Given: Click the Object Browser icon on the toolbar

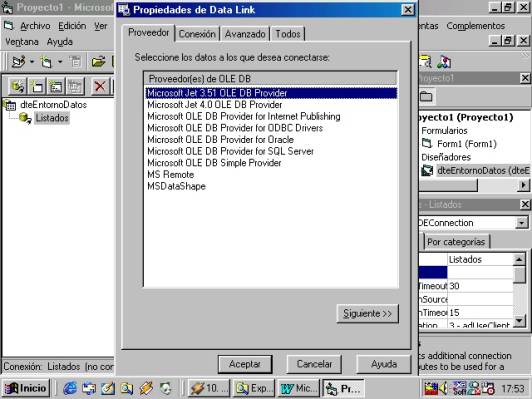Looking at the screenshot, I should pyautogui.click(x=444, y=62).
